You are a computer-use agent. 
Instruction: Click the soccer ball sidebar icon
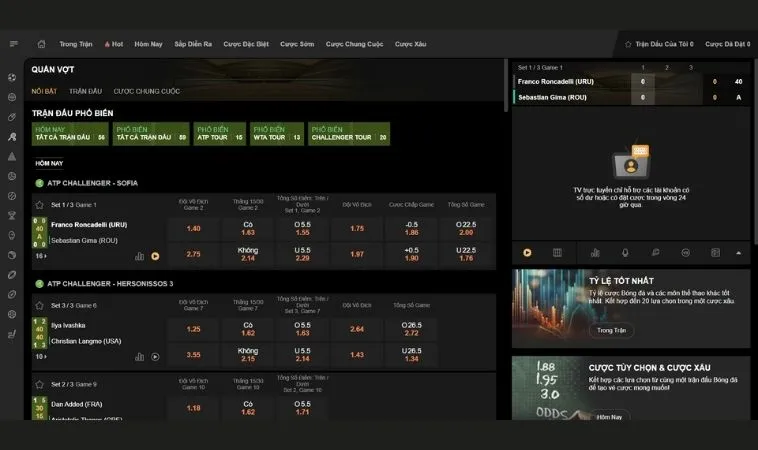tap(11, 77)
